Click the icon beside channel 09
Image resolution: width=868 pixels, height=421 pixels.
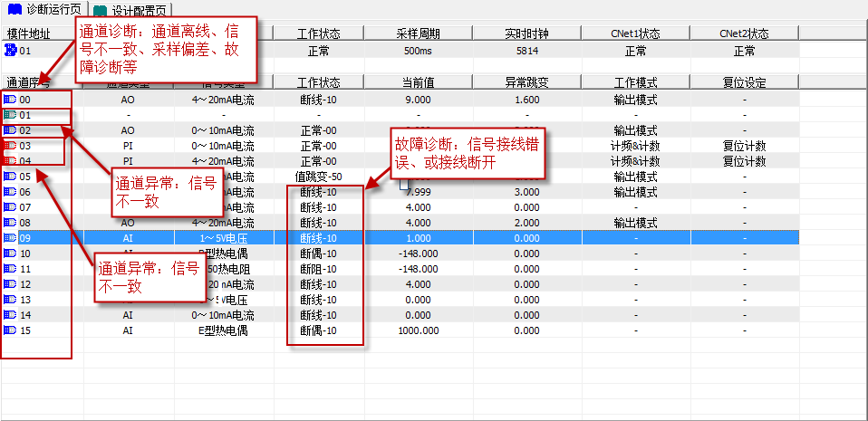[x=11, y=238]
